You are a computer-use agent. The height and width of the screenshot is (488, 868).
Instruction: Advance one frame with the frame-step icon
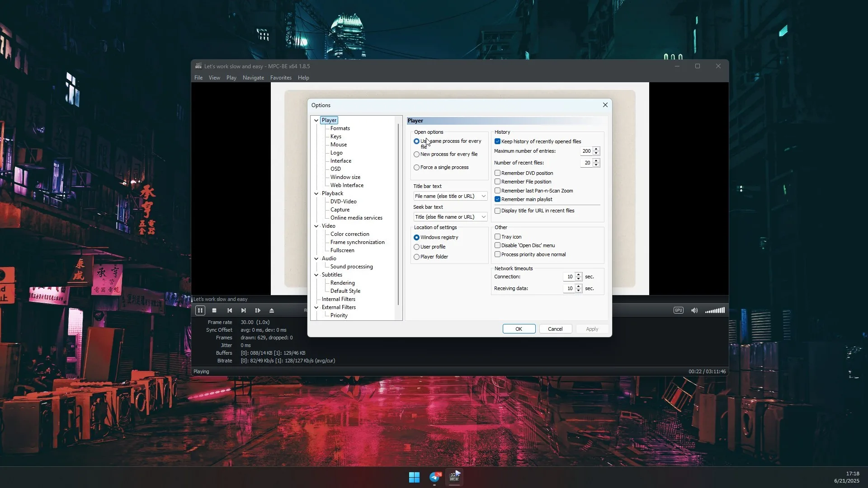click(258, 310)
